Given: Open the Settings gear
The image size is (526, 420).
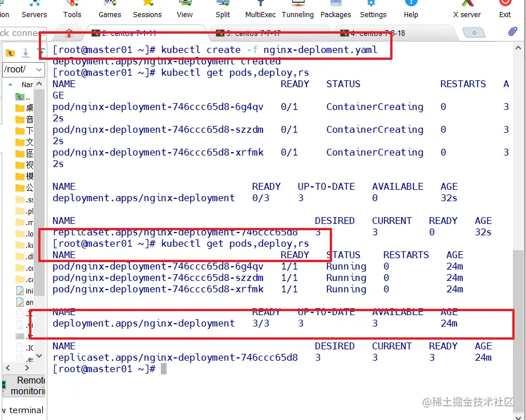Looking at the screenshot, I should 373,9.
